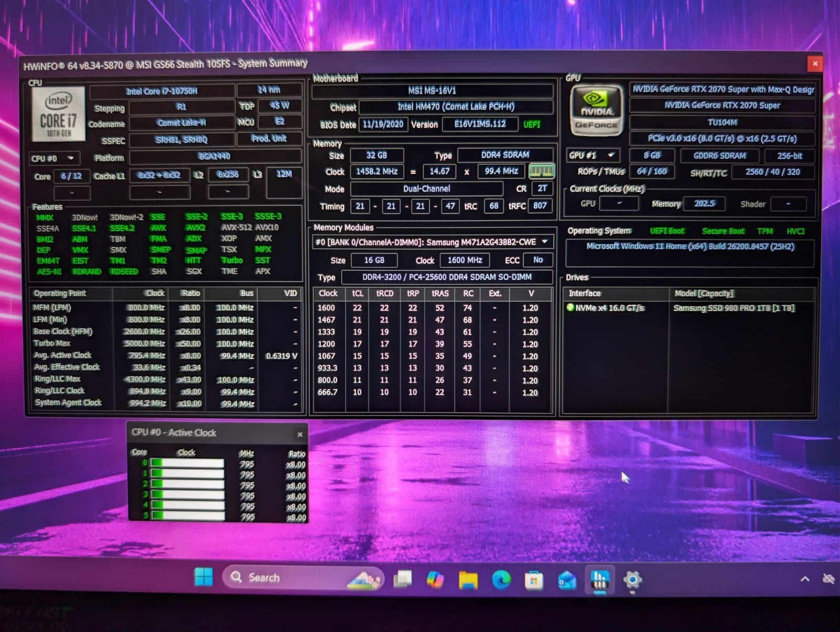Click the 2560 / 40 / 320 shader field
Screen dimensions: 840x632
tap(773, 172)
